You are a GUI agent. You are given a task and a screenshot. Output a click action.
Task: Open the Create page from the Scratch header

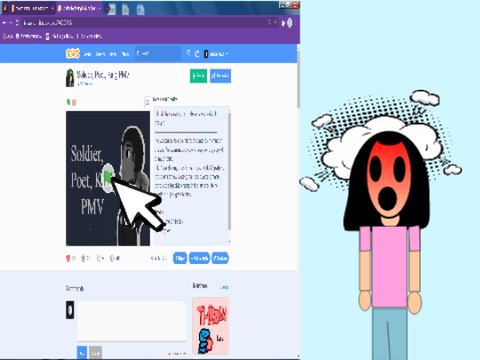87,54
